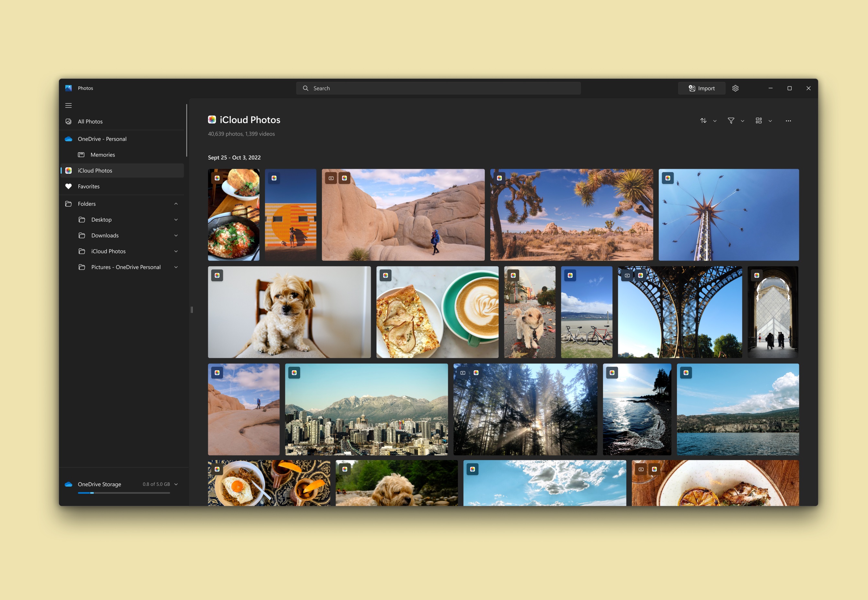Click the gallery layout grid icon
Screen dimensions: 868x600
[759, 121]
